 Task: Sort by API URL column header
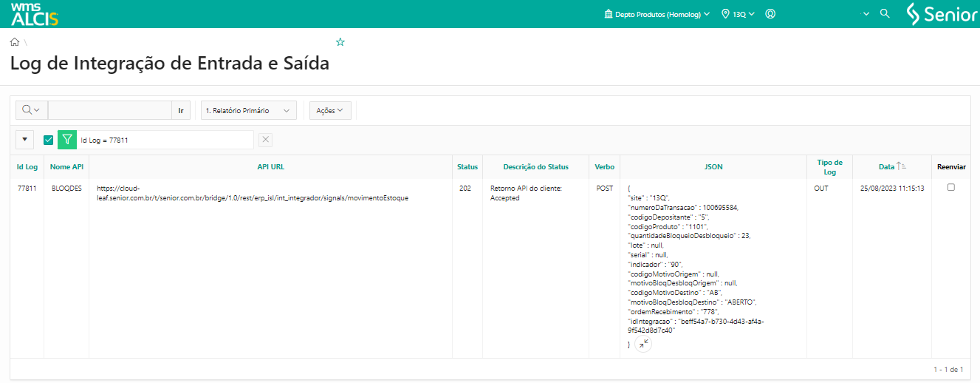point(270,167)
